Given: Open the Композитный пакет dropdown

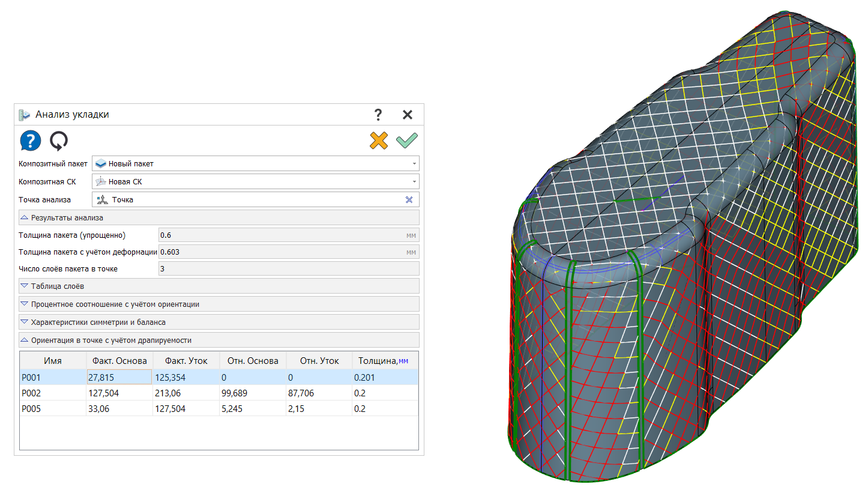Looking at the screenshot, I should click(414, 164).
